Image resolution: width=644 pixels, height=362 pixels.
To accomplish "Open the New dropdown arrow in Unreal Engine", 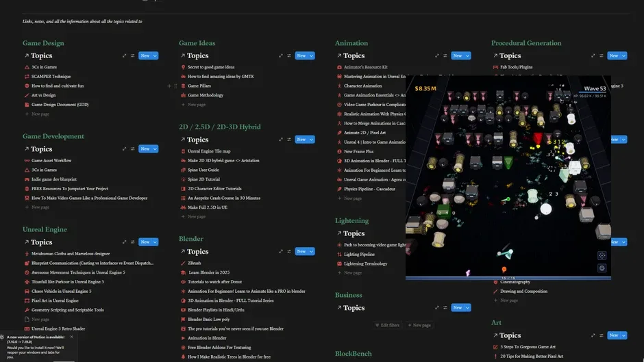I will [x=155, y=242].
